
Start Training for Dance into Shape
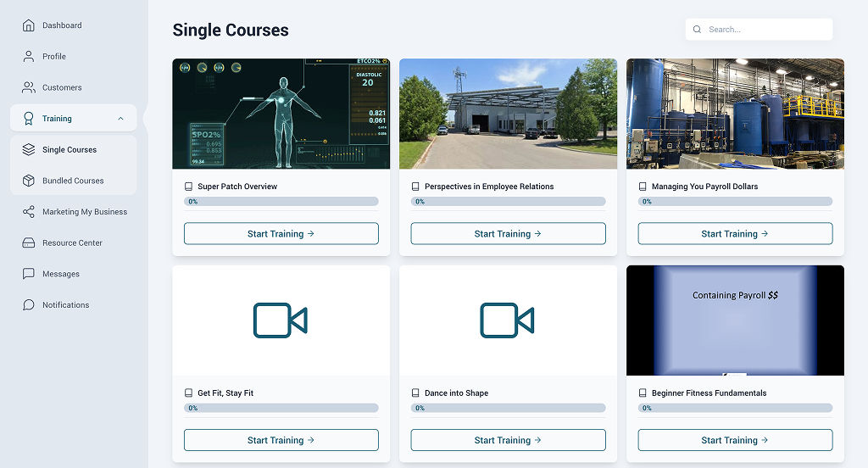[508, 440]
